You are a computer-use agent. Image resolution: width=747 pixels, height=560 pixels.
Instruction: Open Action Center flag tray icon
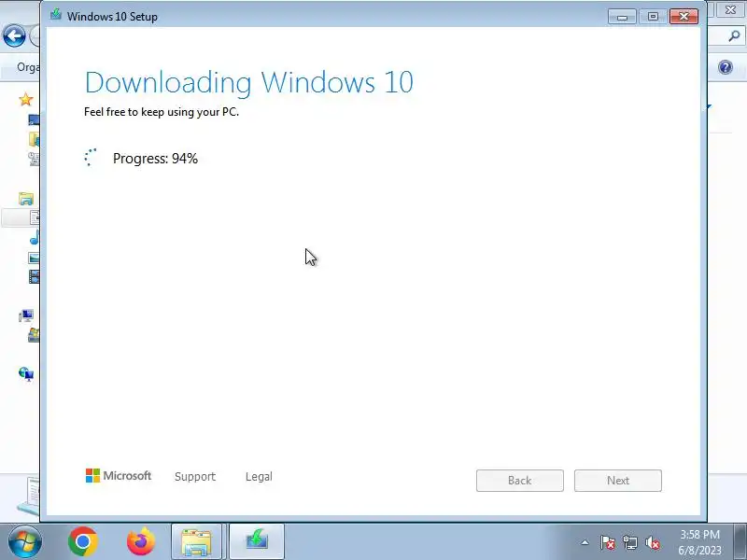coord(608,542)
